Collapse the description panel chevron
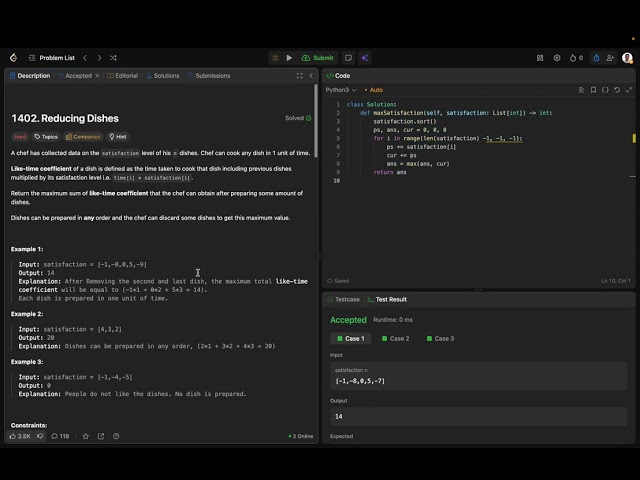This screenshot has width=640, height=480. [311, 76]
